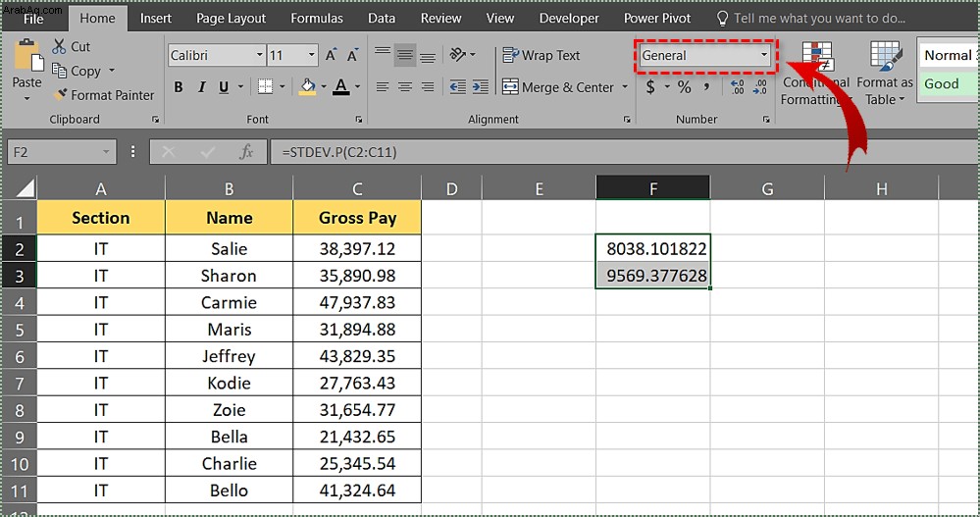The height and width of the screenshot is (517, 980).
Task: Toggle Bold formatting
Action: (x=179, y=87)
